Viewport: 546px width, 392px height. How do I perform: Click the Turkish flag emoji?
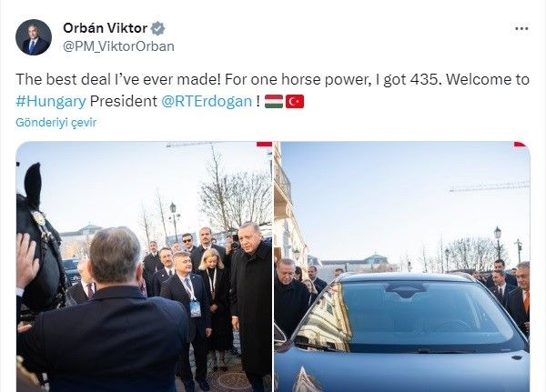[295, 101]
